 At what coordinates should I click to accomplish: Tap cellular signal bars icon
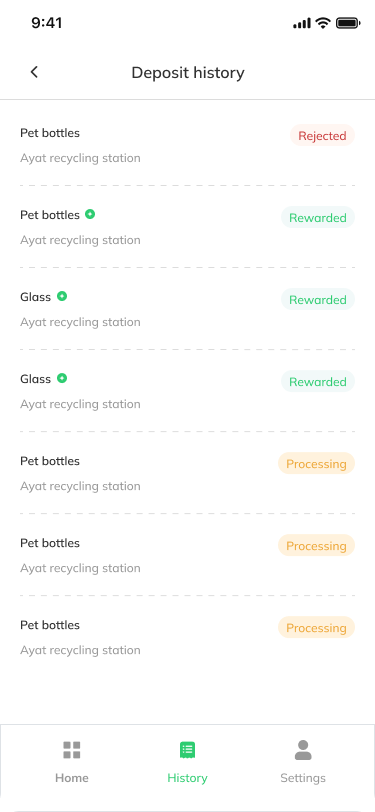click(301, 23)
